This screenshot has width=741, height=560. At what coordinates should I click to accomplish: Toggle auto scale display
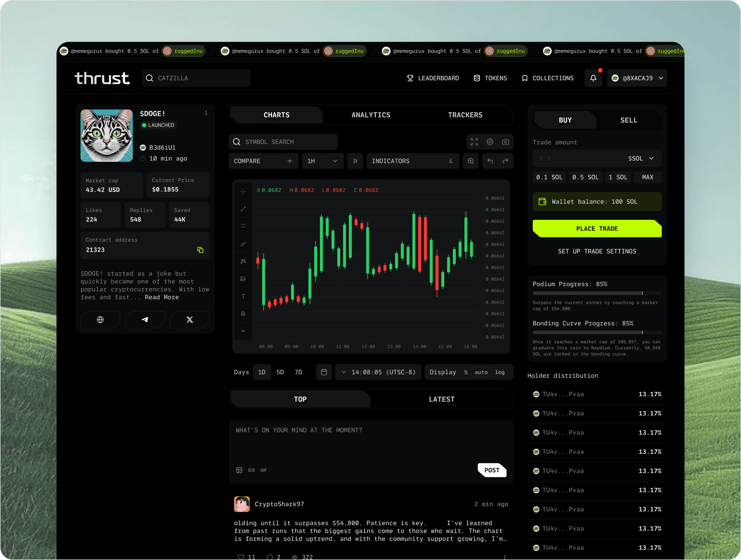click(x=481, y=372)
